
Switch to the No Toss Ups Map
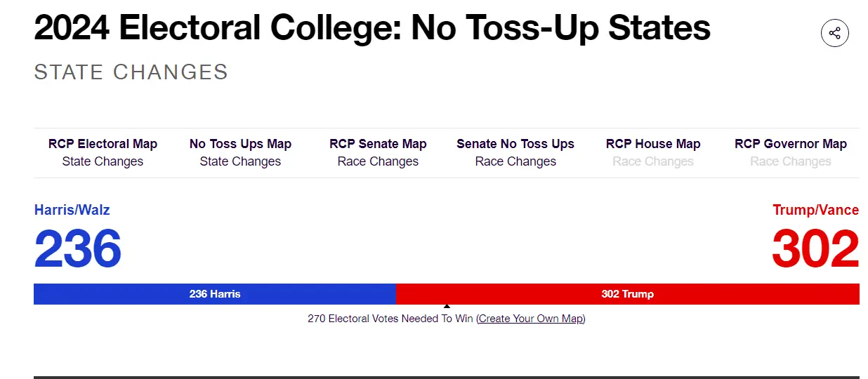pos(240,144)
